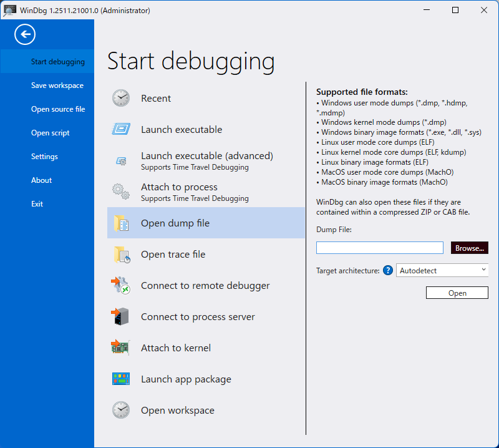Click the Recent clock icon
Screen dimensions: 499x448
121,99
